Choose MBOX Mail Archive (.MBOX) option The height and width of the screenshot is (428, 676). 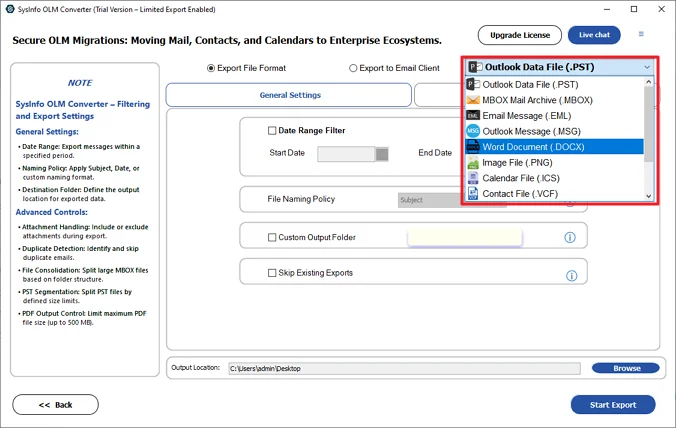coord(554,100)
